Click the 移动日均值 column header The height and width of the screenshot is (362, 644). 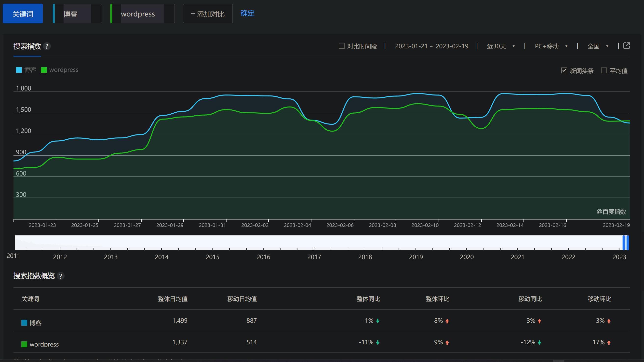242,299
